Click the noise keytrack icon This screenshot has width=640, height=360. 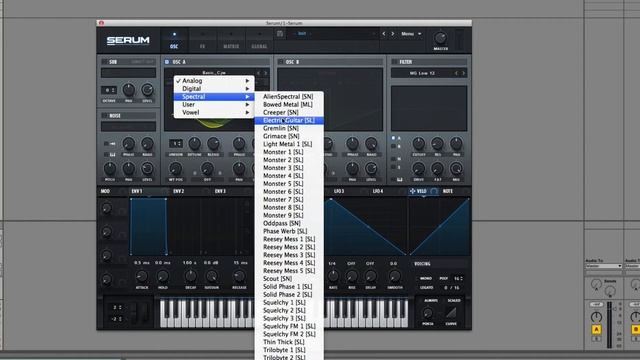coord(112,155)
